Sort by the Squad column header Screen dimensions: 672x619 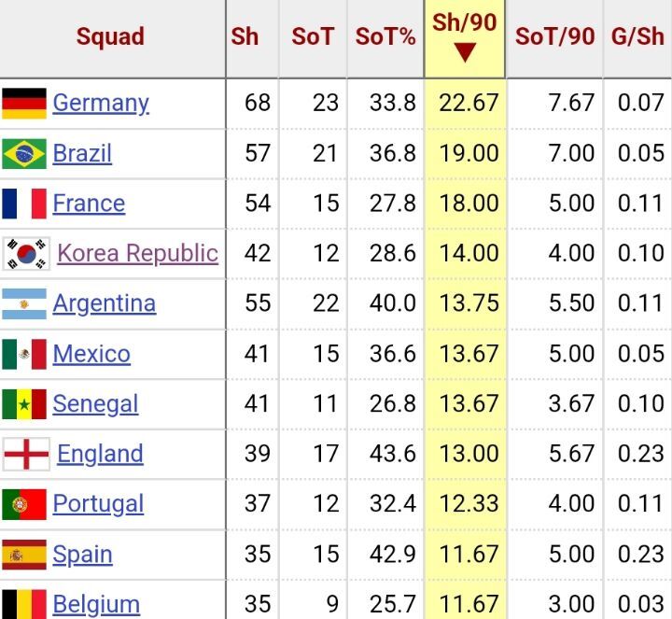(110, 36)
